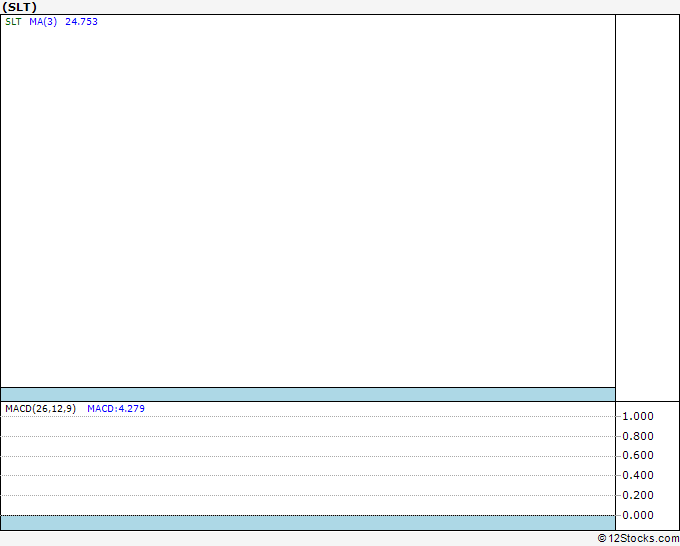Click the 0.400 MACD axis label
The image size is (680, 546).
pos(638,475)
